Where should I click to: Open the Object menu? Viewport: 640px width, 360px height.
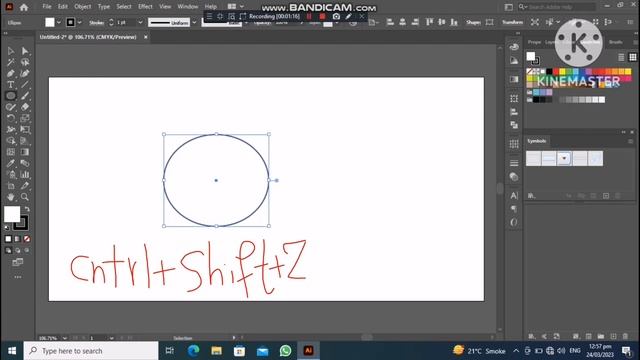click(82, 7)
